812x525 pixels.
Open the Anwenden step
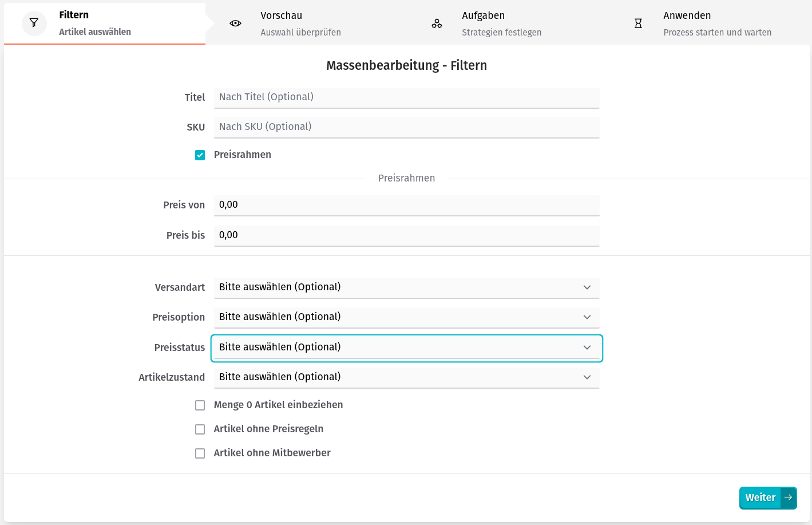point(709,23)
